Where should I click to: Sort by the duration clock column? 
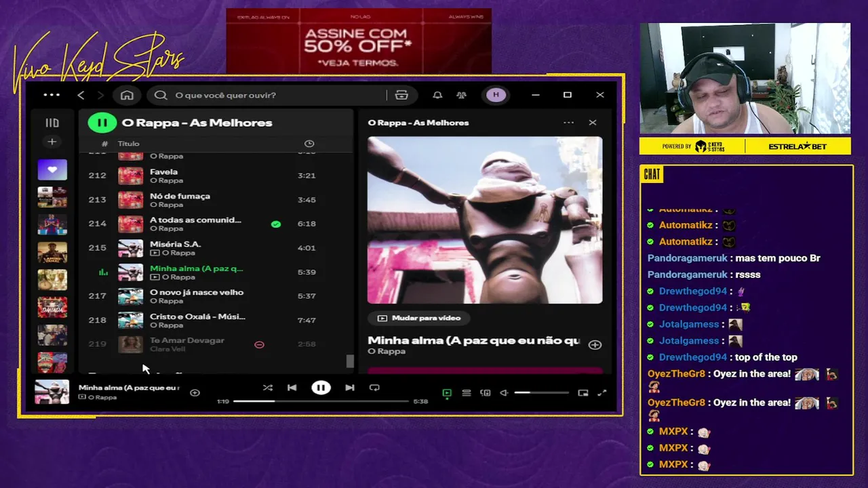point(309,144)
